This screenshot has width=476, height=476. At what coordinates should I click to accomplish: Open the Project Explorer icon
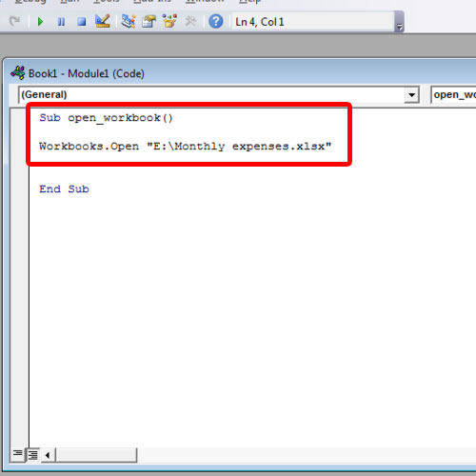pyautogui.click(x=129, y=21)
